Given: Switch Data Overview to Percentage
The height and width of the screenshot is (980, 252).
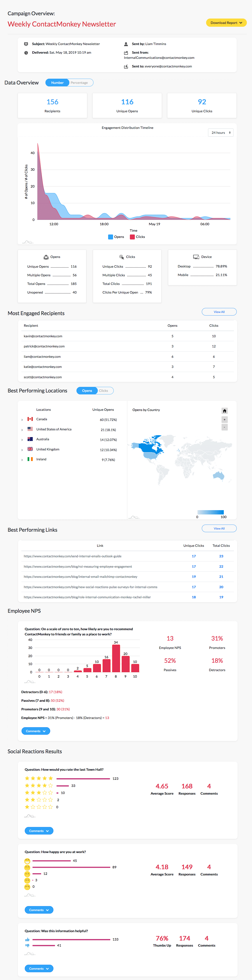Looking at the screenshot, I should pos(79,83).
